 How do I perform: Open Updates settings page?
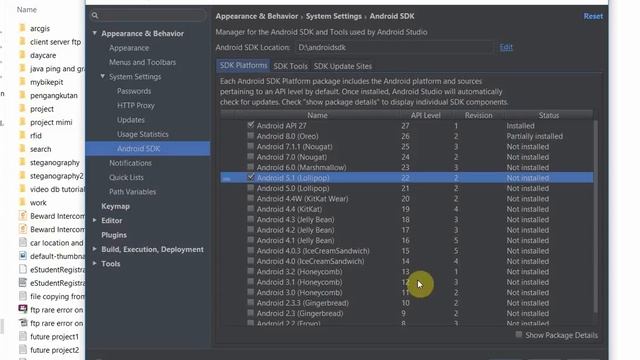(131, 120)
